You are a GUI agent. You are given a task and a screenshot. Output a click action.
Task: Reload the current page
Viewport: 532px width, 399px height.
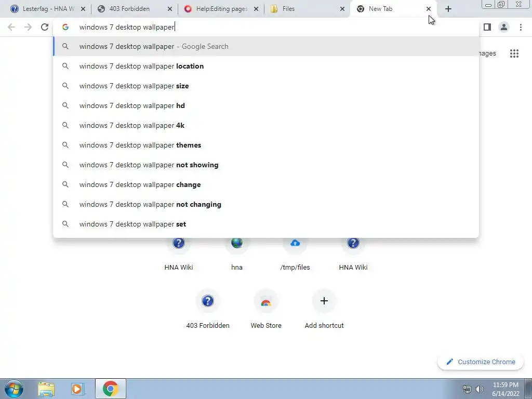[x=45, y=27]
